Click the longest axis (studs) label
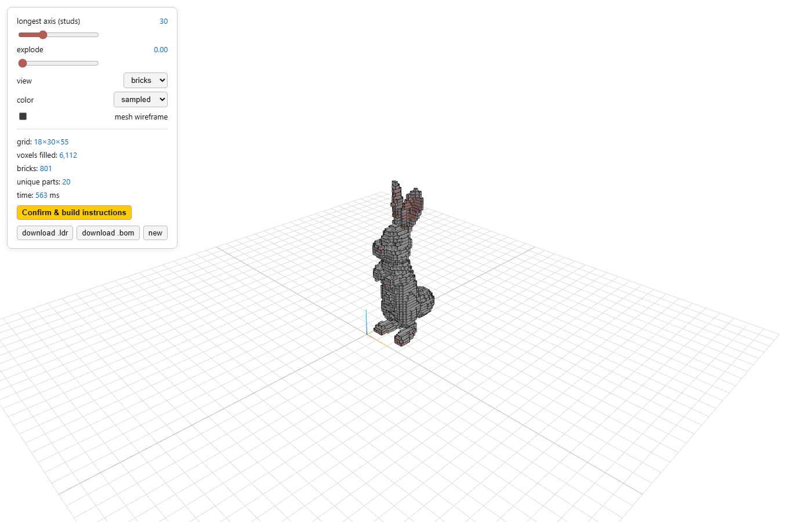 pos(49,21)
